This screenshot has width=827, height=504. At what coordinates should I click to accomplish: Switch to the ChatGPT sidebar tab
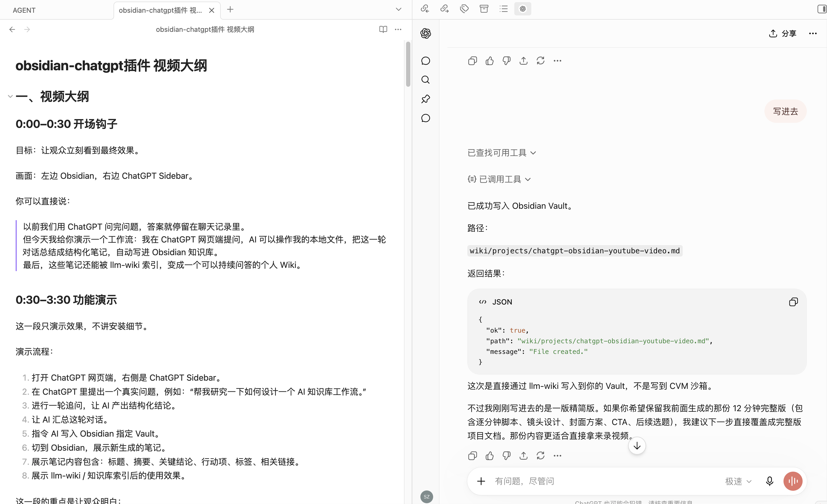click(x=523, y=9)
